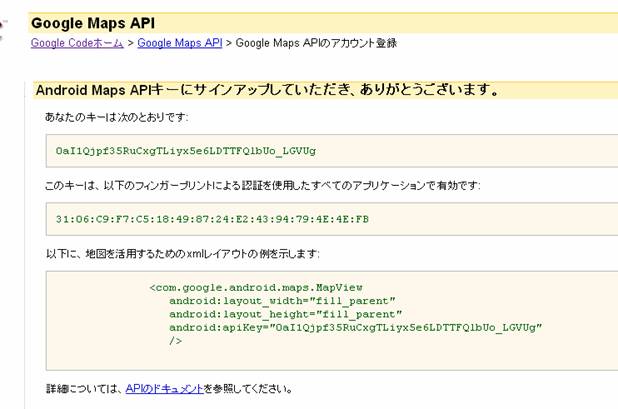Click the com.google.android.maps.MapView code line
This screenshot has width=618, height=409.
coord(256,288)
